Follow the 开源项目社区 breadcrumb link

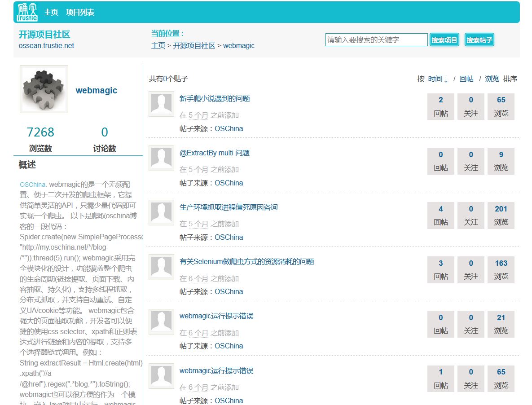point(194,45)
